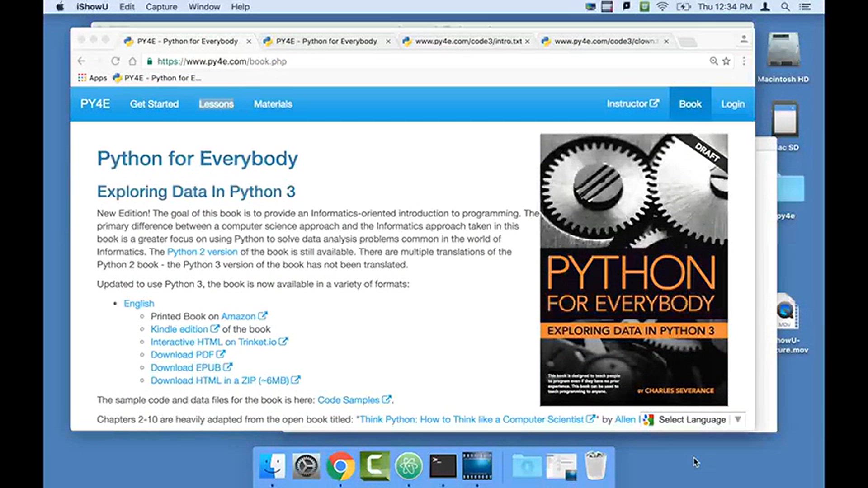Open the Window menu
This screenshot has width=868, height=488.
point(204,7)
